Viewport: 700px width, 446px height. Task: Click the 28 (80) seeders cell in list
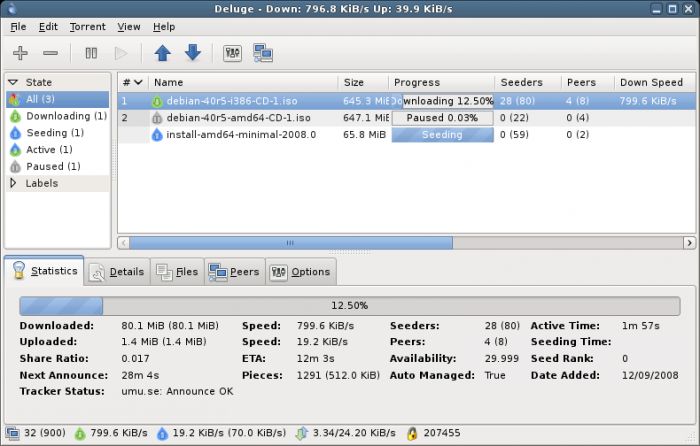(x=517, y=101)
